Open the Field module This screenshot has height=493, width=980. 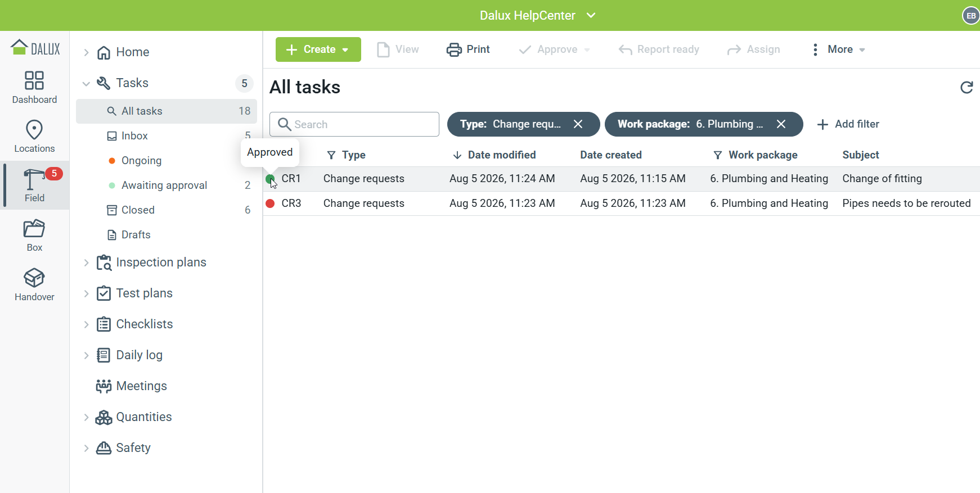click(x=34, y=186)
